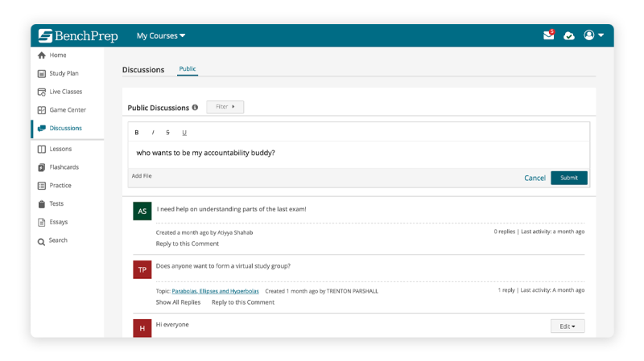The height and width of the screenshot is (361, 644).
Task: Click the Home house icon in the sidebar
Action: tap(42, 55)
